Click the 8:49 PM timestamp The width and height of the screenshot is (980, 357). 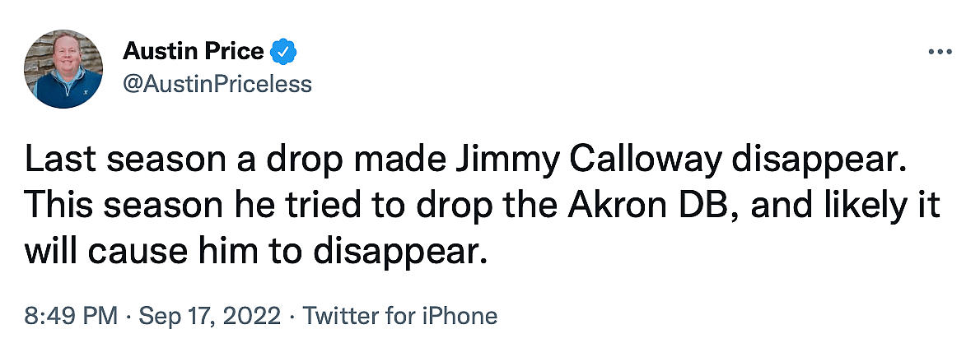(71, 316)
